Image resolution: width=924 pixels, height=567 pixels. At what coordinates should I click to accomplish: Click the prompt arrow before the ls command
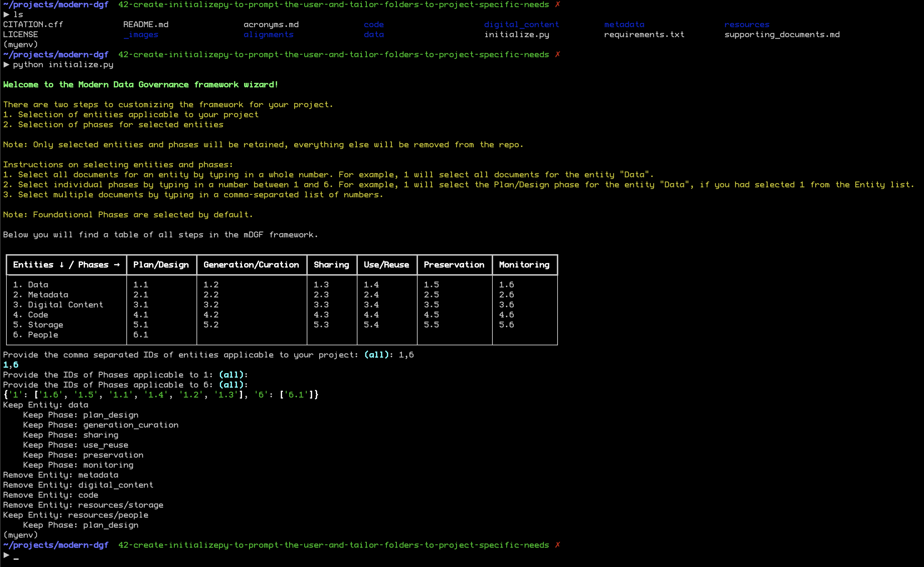pyautogui.click(x=6, y=15)
